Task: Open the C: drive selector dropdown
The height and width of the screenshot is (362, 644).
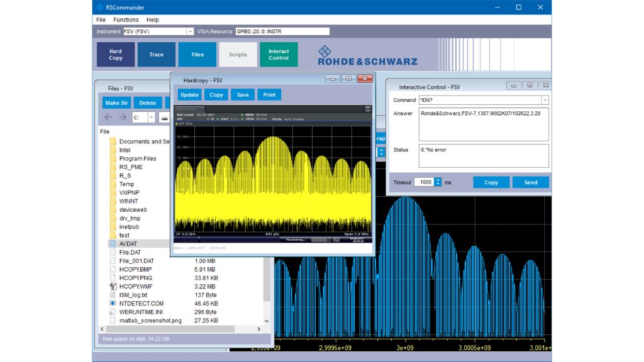Action: (151, 118)
